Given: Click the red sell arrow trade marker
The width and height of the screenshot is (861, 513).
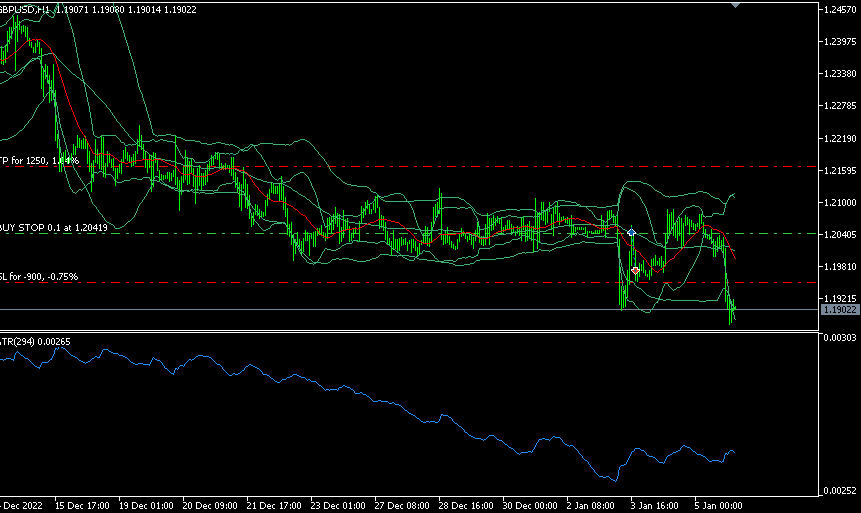Looking at the screenshot, I should pyautogui.click(x=635, y=270).
